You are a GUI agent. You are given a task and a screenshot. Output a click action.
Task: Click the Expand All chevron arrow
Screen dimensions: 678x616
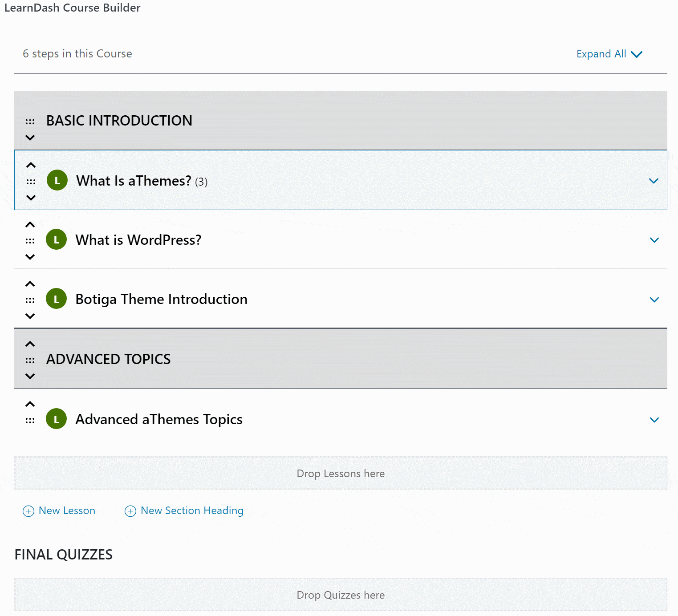[637, 54]
